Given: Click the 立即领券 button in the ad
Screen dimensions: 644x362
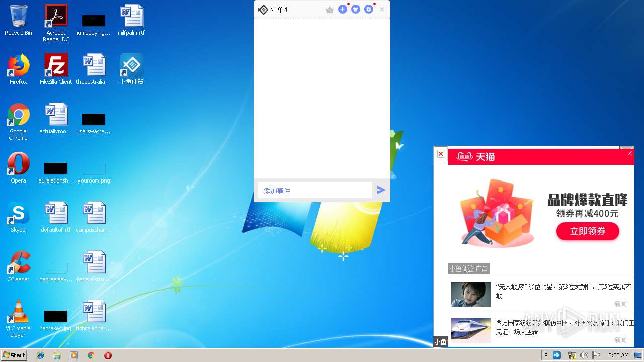Looking at the screenshot, I should [588, 231].
